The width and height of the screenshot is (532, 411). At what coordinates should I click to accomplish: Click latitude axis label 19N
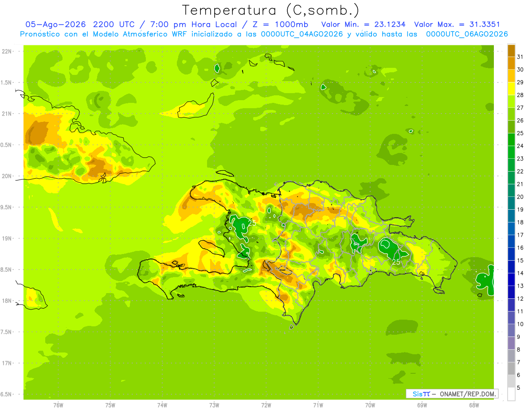6,238
